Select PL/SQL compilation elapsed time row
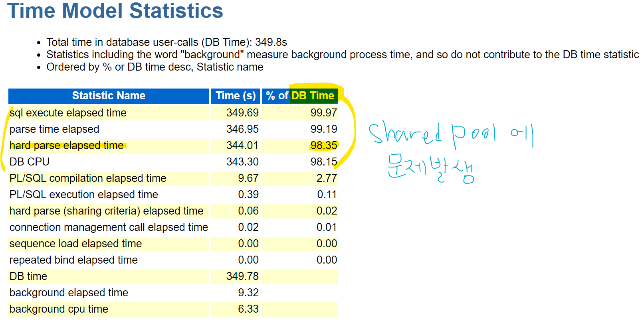Screen dimensions: 644x329 click(x=173, y=178)
